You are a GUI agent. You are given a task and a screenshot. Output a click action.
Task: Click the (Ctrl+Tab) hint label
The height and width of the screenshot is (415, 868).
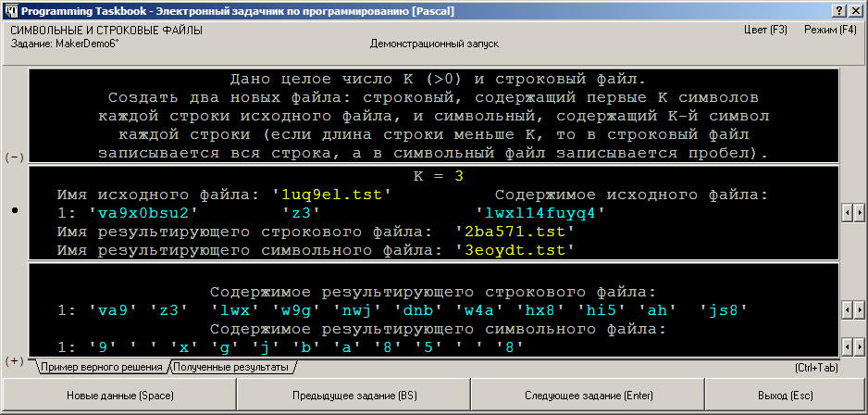(x=816, y=368)
